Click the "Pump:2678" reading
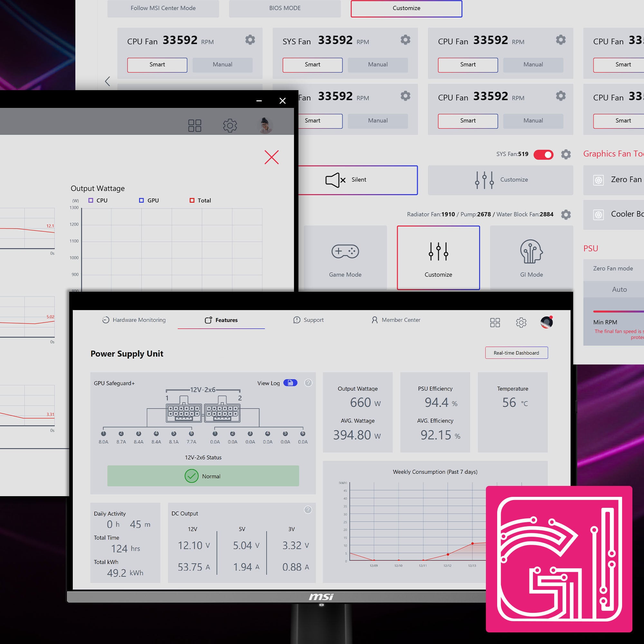Screen dimensions: 644x644 point(476,214)
